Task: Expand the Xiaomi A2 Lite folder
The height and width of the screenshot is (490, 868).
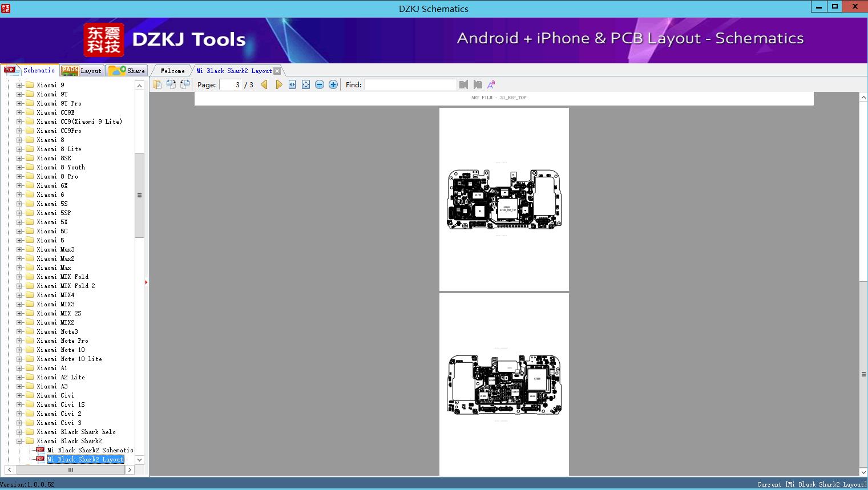Action: (19, 377)
